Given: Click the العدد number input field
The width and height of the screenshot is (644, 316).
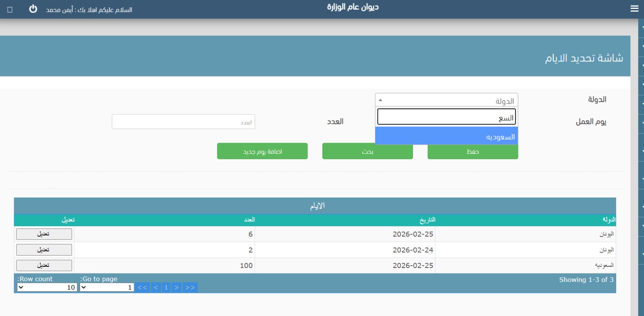Looking at the screenshot, I should (x=183, y=122).
